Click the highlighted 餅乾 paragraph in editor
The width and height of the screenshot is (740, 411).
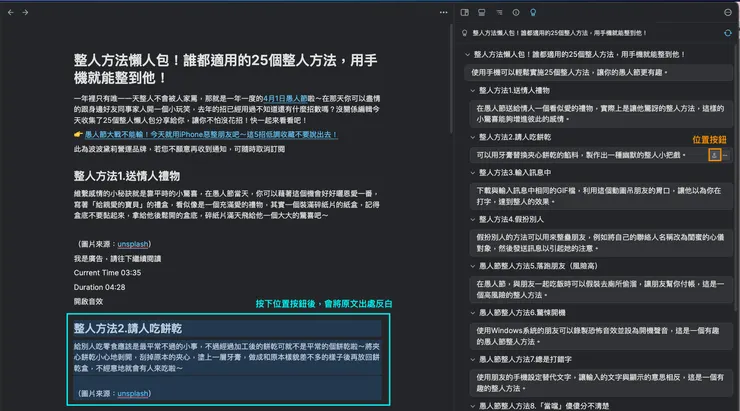pos(227,357)
